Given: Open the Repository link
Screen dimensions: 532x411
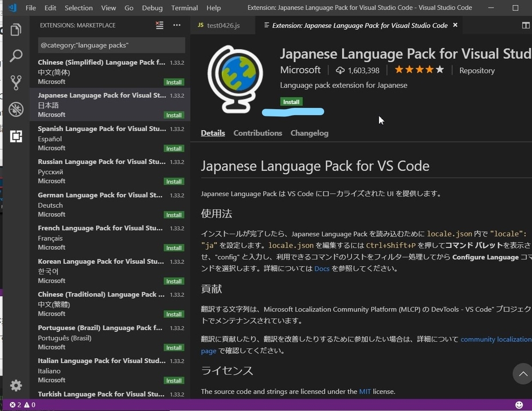Looking at the screenshot, I should coord(477,70).
